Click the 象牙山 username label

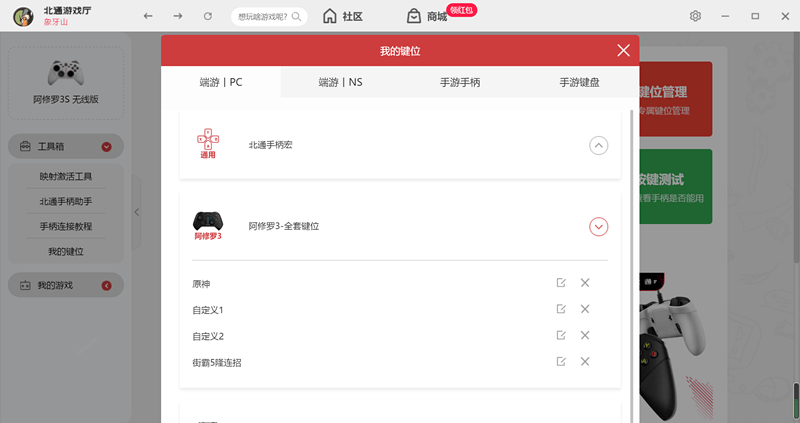56,22
